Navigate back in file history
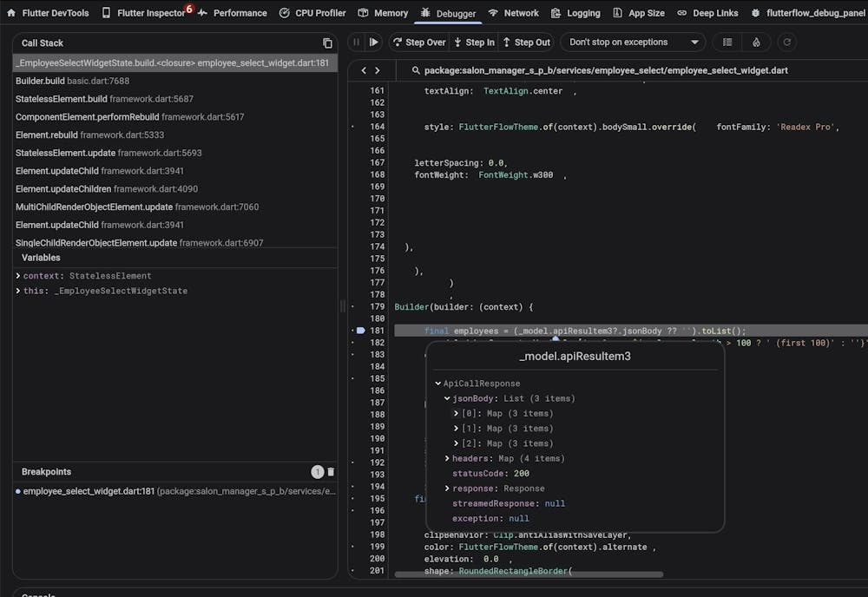Image resolution: width=868 pixels, height=597 pixels. point(365,70)
